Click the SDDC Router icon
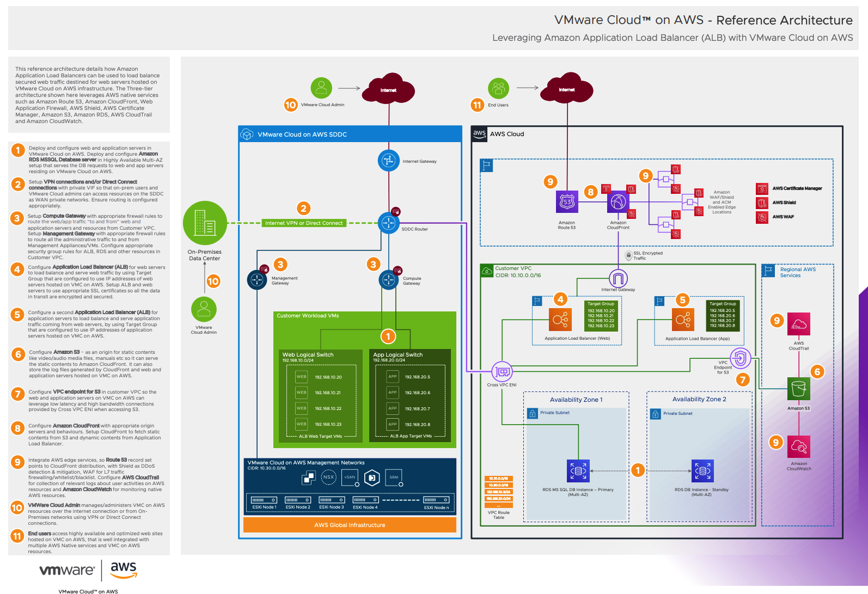This screenshot has height=594, width=868. [389, 223]
